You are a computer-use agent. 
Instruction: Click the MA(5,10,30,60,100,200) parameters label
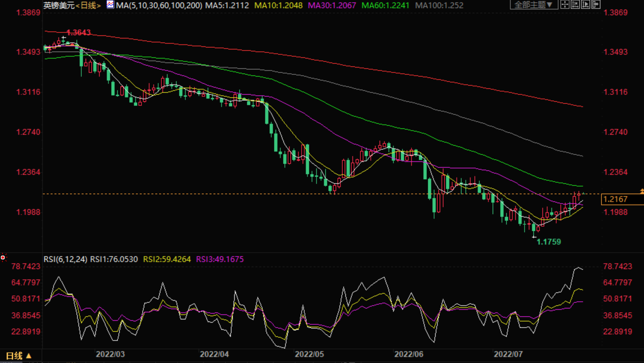pos(159,6)
